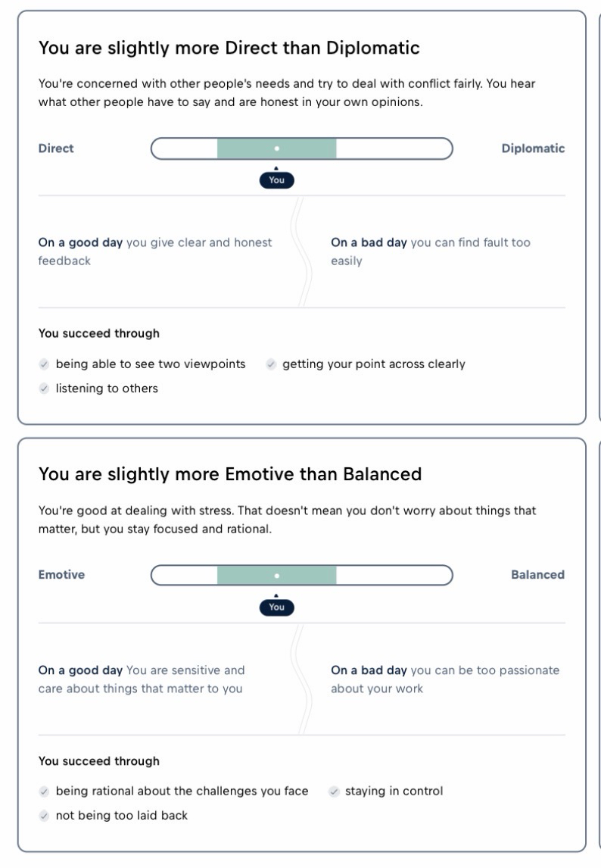Click the check icon next to "getting your point across clearly"
This screenshot has height=868, width=601.
[x=271, y=364]
